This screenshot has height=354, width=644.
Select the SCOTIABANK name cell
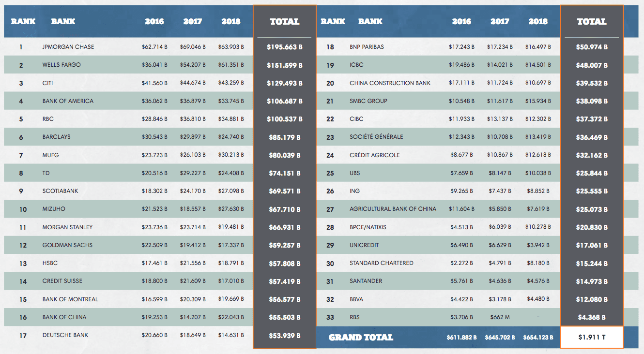(60, 191)
